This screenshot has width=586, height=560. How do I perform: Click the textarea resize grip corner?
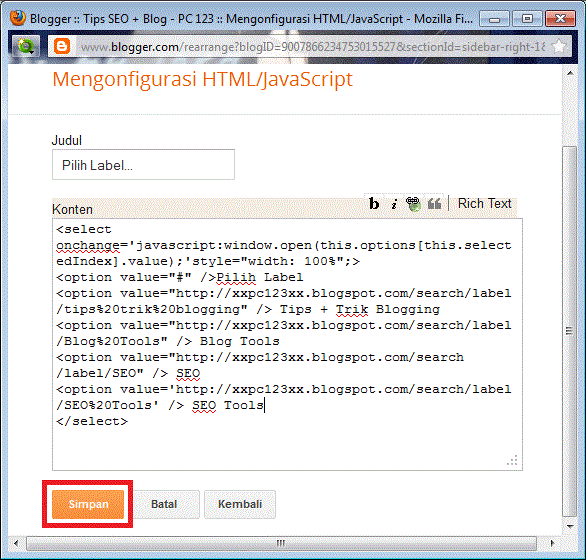click(513, 460)
